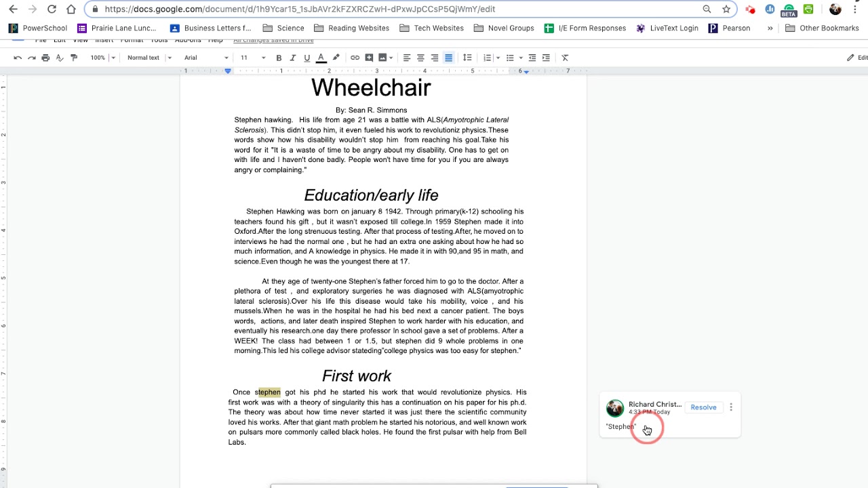Apply a bulleted list
Image resolution: width=868 pixels, height=488 pixels.
point(510,58)
